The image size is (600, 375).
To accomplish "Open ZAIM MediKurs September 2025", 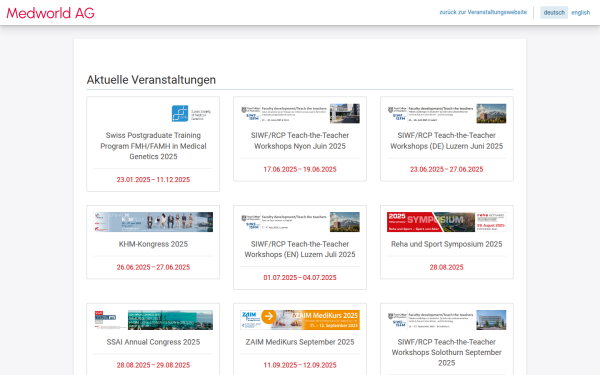I will [300, 342].
